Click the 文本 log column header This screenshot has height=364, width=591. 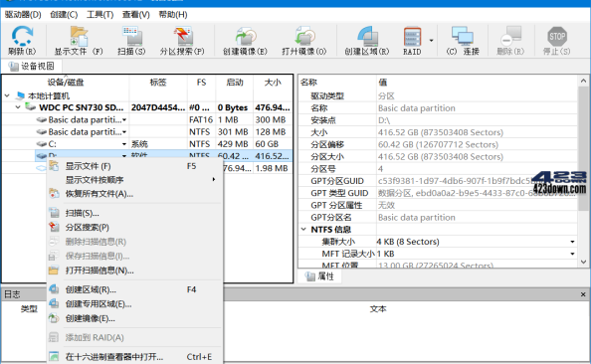pos(378,309)
